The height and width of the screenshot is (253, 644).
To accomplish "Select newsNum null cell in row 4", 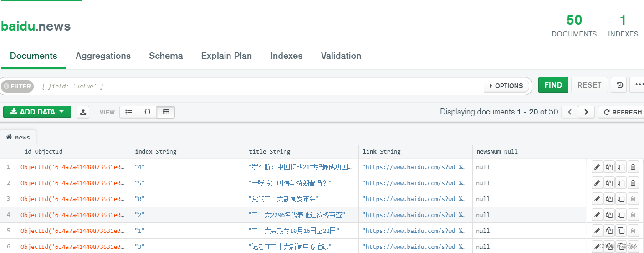I will (529, 215).
